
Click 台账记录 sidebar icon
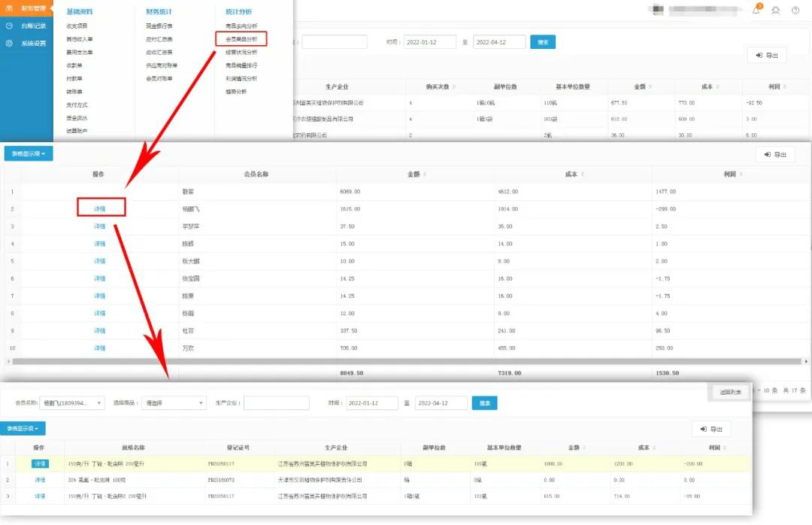pyautogui.click(x=9, y=26)
